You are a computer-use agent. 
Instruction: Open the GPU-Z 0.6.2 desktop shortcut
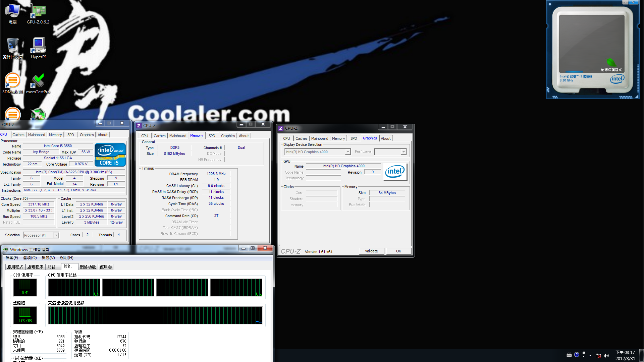pos(38,14)
